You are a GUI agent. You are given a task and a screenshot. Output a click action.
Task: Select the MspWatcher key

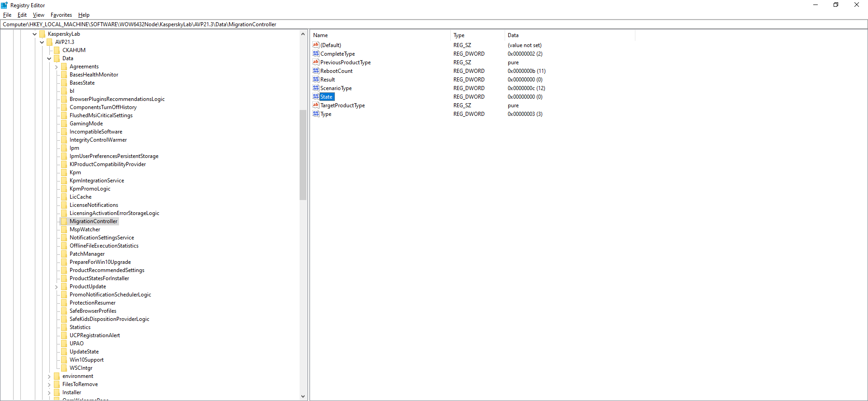[85, 229]
